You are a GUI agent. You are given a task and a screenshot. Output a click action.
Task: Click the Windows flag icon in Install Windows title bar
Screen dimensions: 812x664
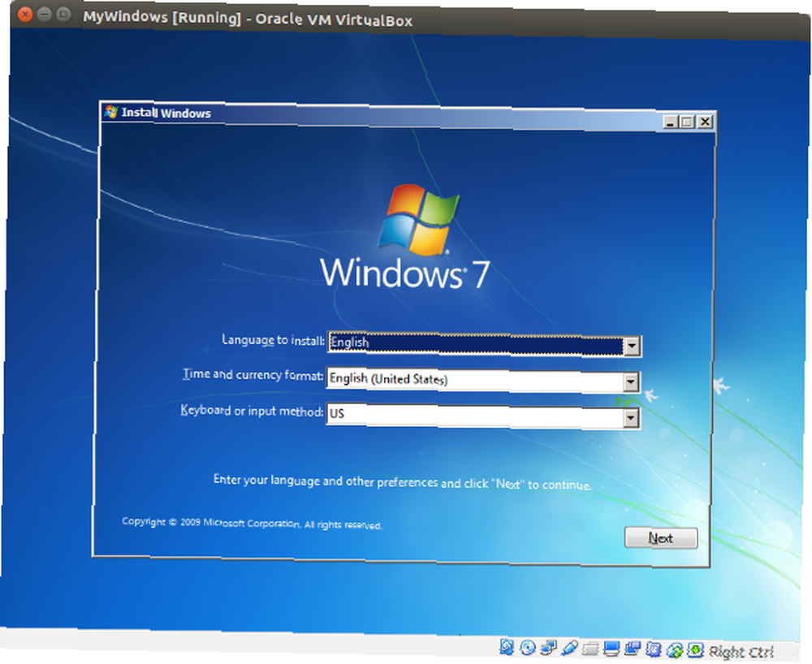110,111
